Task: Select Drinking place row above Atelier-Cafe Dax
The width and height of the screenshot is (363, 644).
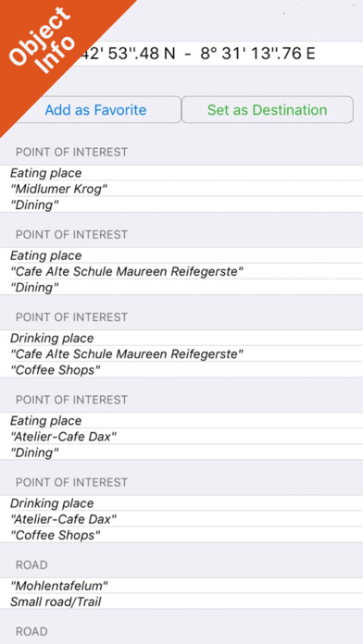Action: pyautogui.click(x=181, y=503)
